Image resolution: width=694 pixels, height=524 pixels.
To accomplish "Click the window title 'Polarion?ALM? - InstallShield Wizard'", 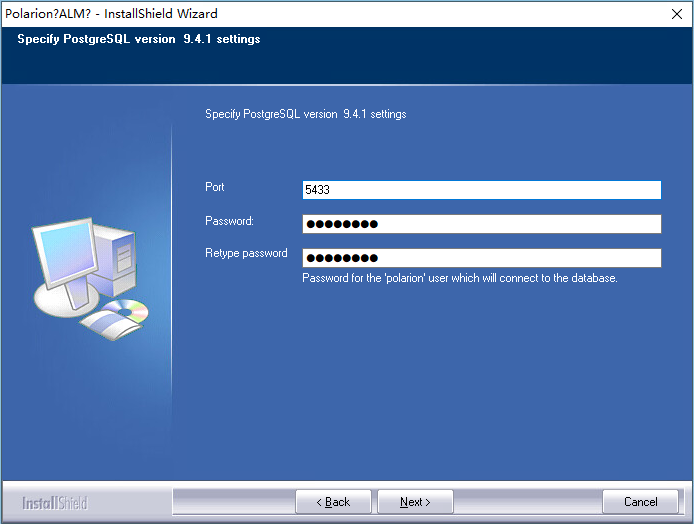I will (x=111, y=14).
